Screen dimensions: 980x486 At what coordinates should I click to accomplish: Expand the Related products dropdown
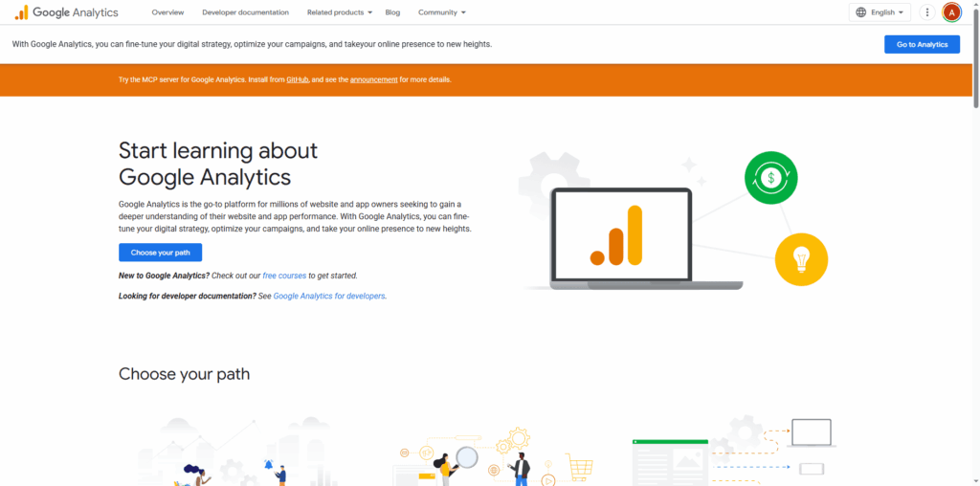pyautogui.click(x=340, y=12)
